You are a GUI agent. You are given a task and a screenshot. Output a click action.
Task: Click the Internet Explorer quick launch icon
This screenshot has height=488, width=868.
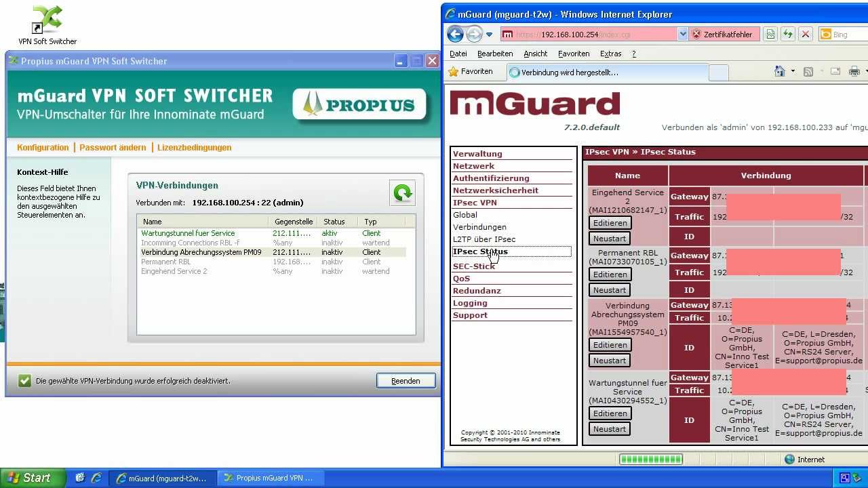click(x=96, y=478)
